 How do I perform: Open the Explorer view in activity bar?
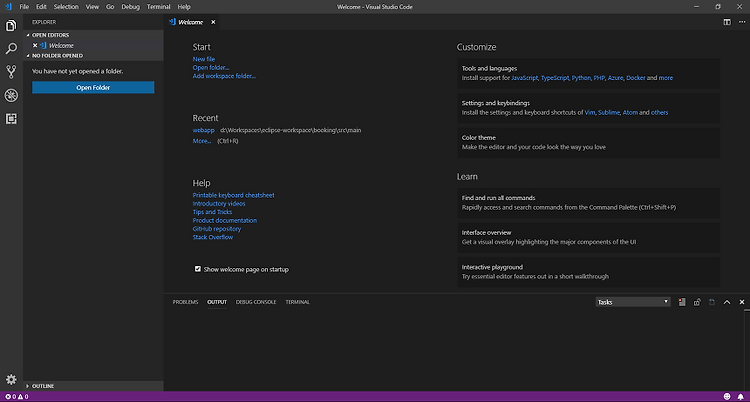[x=11, y=25]
